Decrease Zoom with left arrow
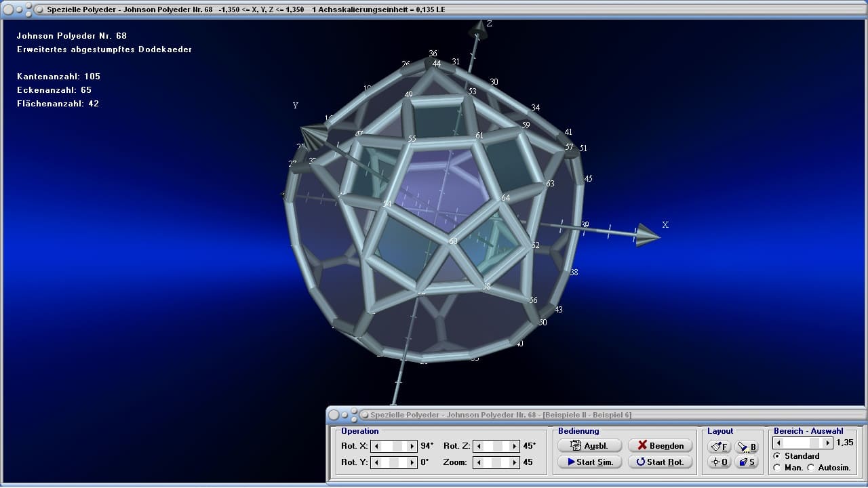The image size is (868, 488). click(x=479, y=462)
